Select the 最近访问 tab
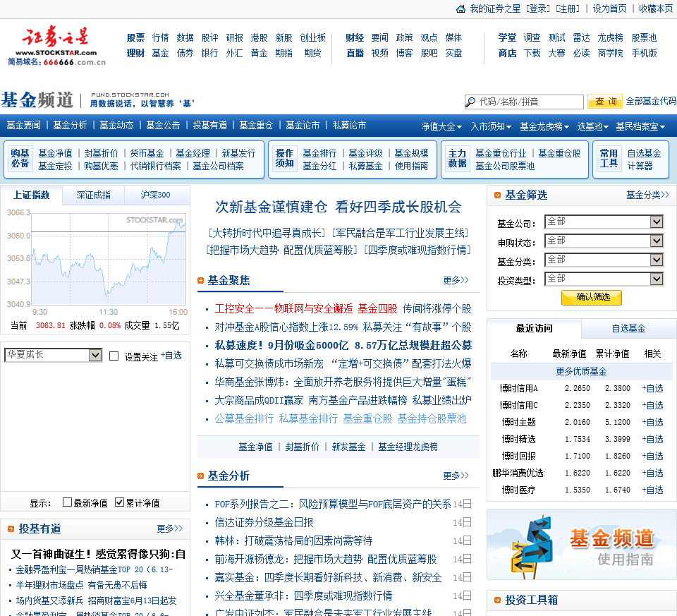The width and height of the screenshot is (677, 616). (534, 329)
